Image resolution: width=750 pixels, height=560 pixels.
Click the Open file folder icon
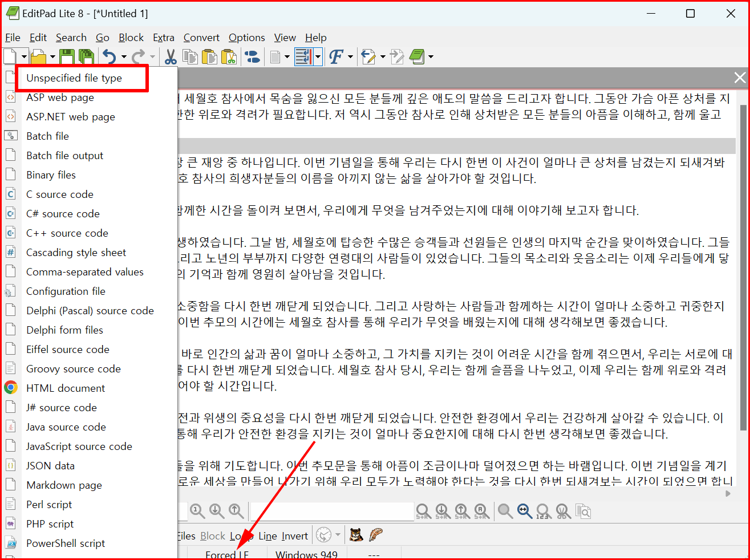tap(38, 56)
